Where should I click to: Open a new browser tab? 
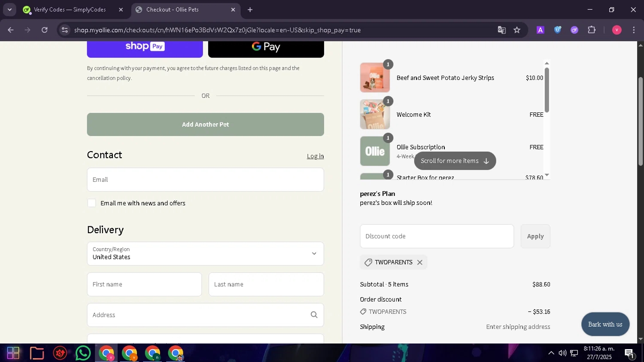click(250, 9)
